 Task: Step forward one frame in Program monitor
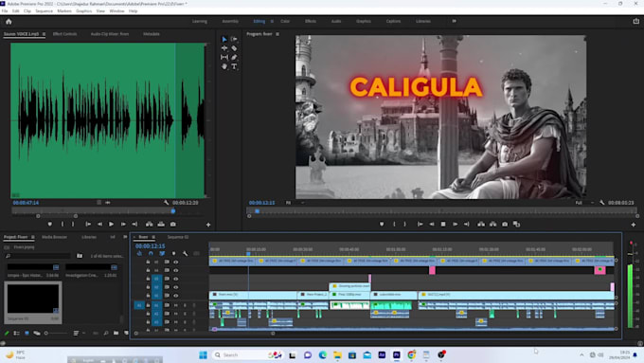pos(456,224)
